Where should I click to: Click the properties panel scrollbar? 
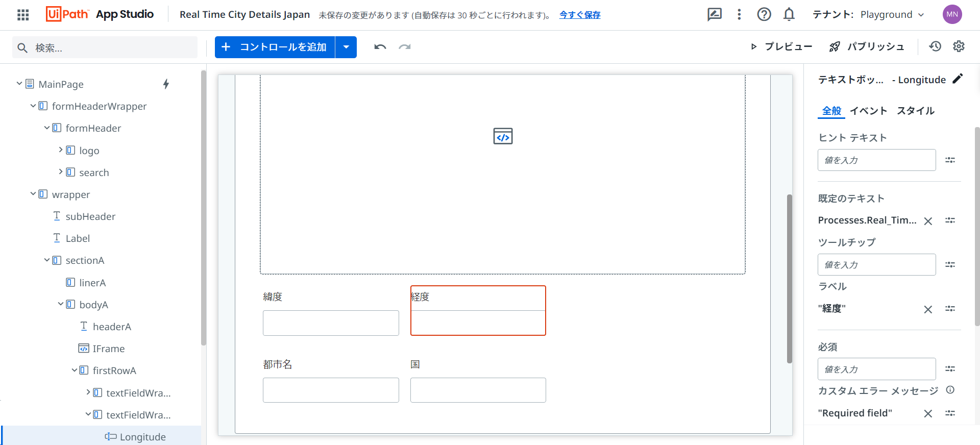pyautogui.click(x=977, y=226)
